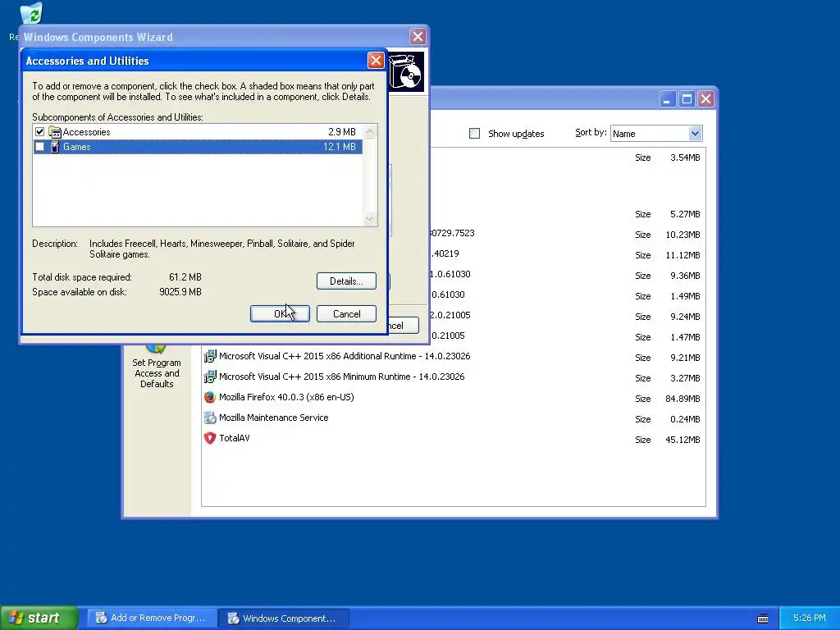Select the Mozilla Maintenance Service entry

click(274, 418)
